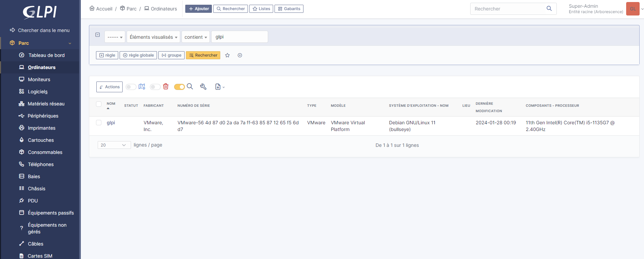Open Téléphones phone icon
Image resolution: width=644 pixels, height=259 pixels.
pos(22,164)
